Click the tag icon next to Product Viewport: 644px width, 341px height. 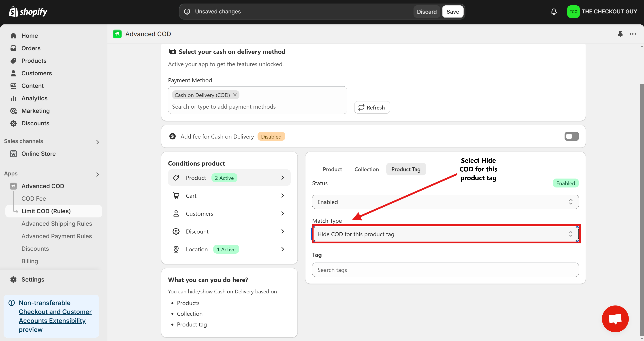(176, 178)
